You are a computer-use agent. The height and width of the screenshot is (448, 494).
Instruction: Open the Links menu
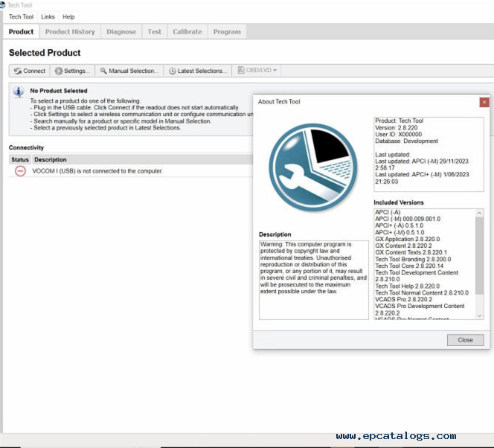pyautogui.click(x=48, y=16)
